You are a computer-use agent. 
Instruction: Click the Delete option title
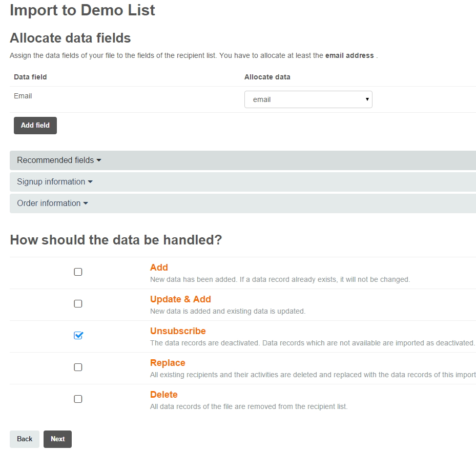pos(164,395)
